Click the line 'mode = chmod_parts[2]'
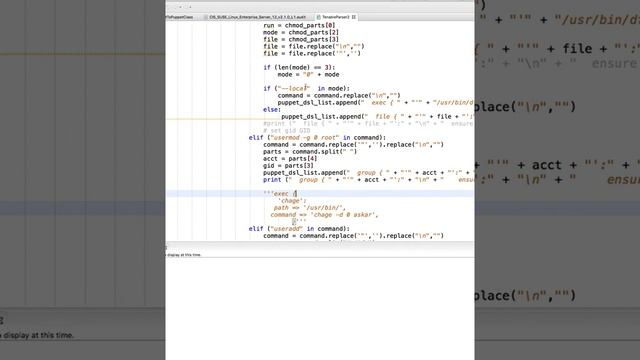This screenshot has width=640, height=360. pyautogui.click(x=301, y=32)
